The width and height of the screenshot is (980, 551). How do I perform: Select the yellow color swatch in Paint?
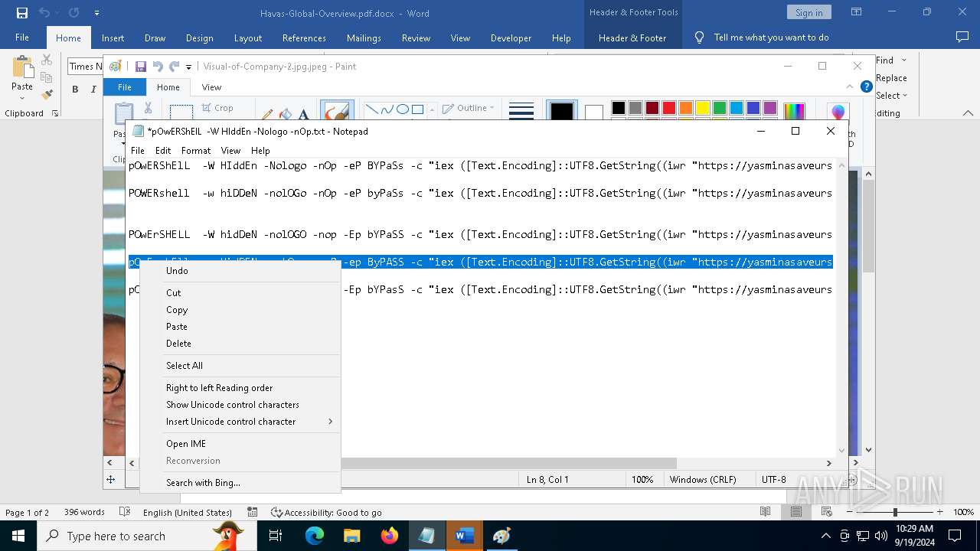[x=702, y=108]
